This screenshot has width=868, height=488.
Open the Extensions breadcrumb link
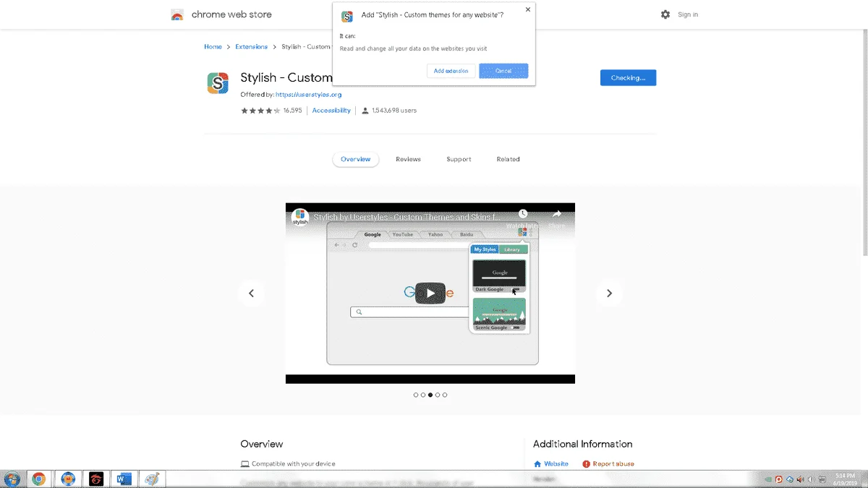click(x=251, y=47)
